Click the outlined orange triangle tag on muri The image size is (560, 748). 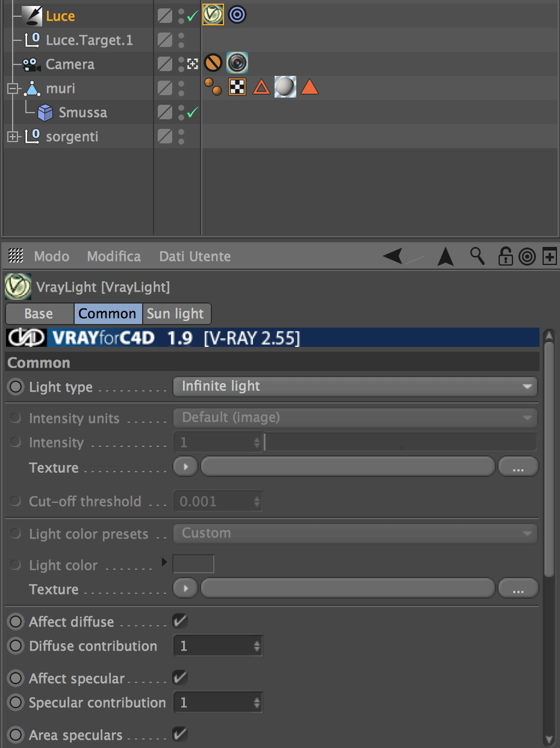coord(261,87)
